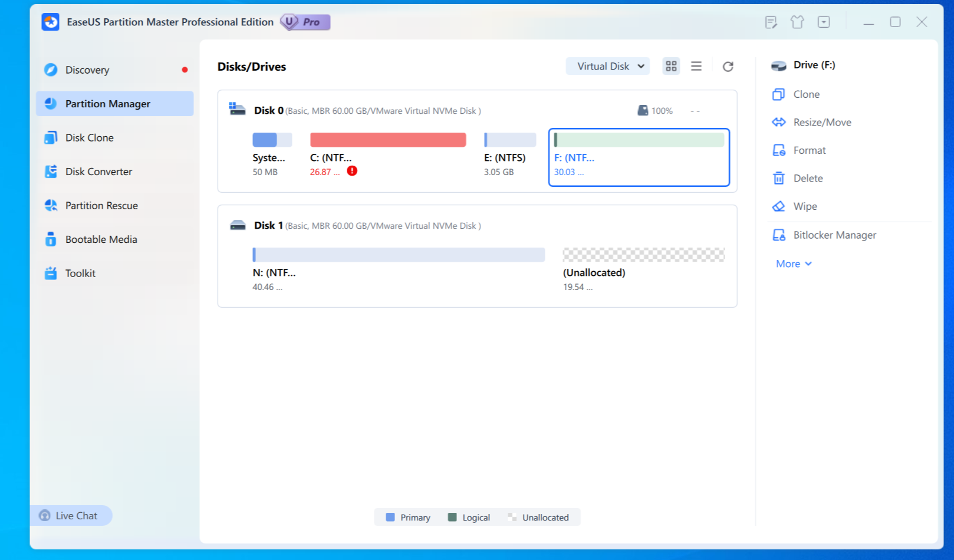
Task: Click the Bootable Media USB icon
Action: pos(51,239)
